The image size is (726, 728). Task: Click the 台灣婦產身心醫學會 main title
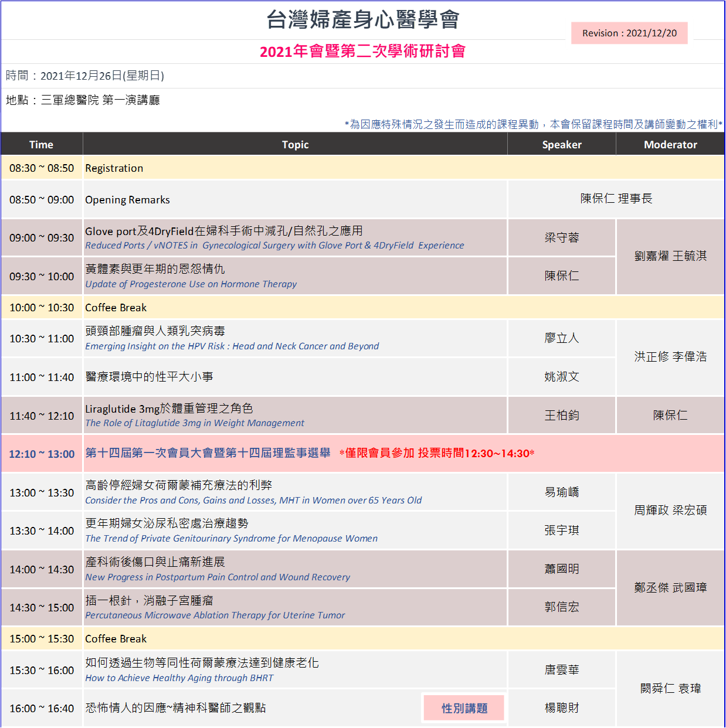click(x=362, y=20)
